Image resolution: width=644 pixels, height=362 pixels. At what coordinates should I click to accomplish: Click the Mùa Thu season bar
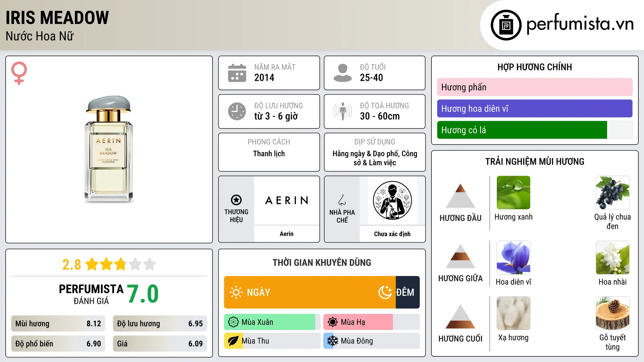coord(272,341)
